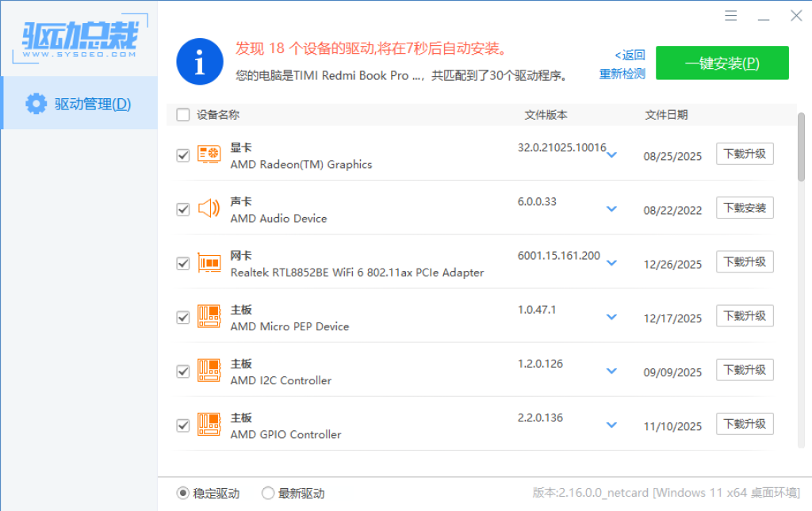Choose the 稳定驱动 radio option
Viewport: 812px width, 511px height.
(x=181, y=493)
